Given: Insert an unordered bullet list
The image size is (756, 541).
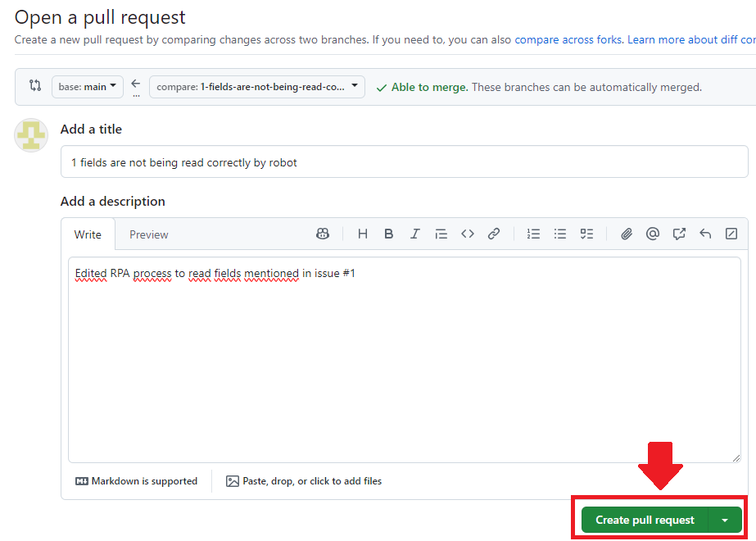Looking at the screenshot, I should pos(560,234).
